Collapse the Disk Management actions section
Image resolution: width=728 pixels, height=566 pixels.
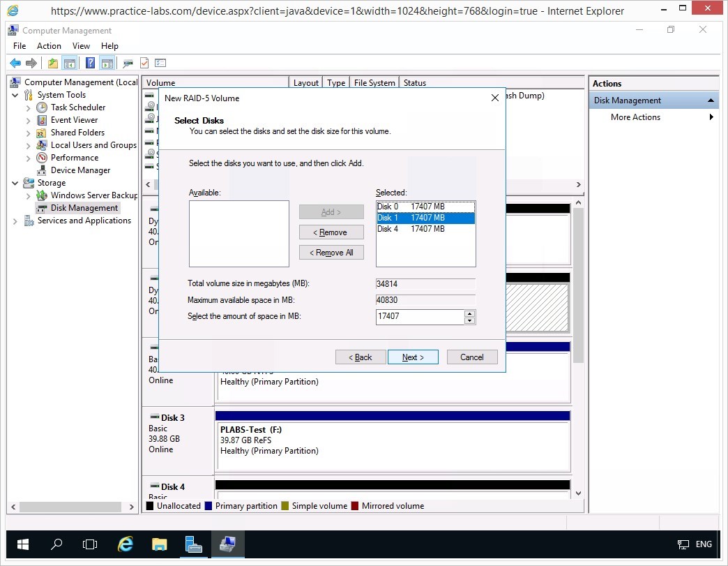pos(711,100)
